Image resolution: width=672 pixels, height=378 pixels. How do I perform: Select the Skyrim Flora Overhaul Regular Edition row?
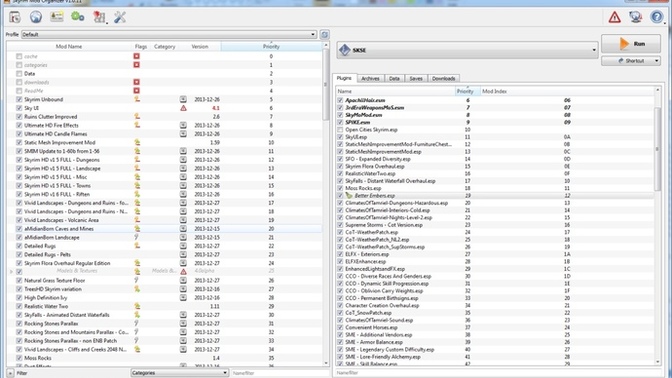[x=165, y=263]
